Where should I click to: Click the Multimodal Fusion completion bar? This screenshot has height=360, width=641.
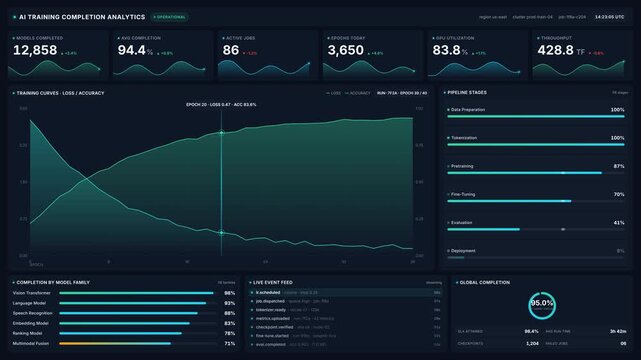tap(138, 344)
